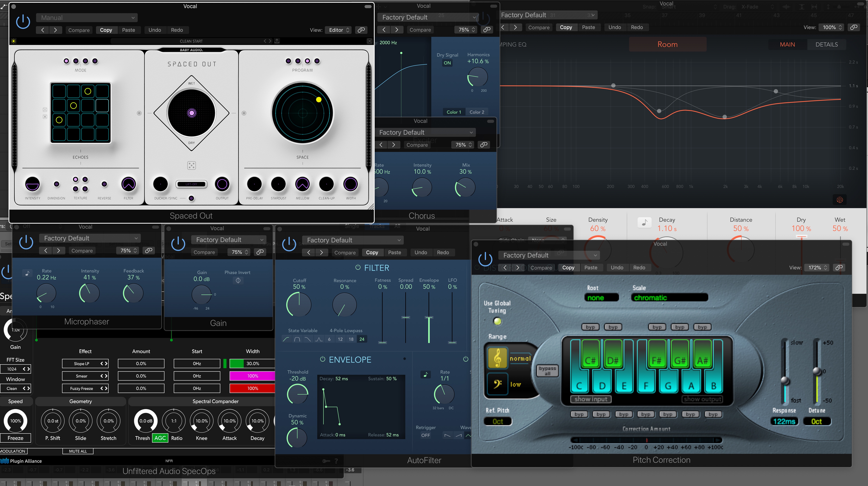Click the Room type button in reverb plugin

[667, 44]
